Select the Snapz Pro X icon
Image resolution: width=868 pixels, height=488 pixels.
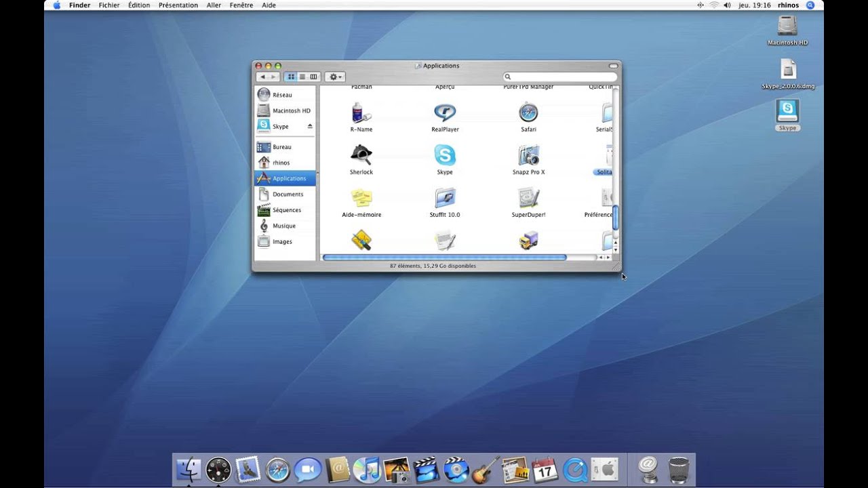tap(528, 155)
